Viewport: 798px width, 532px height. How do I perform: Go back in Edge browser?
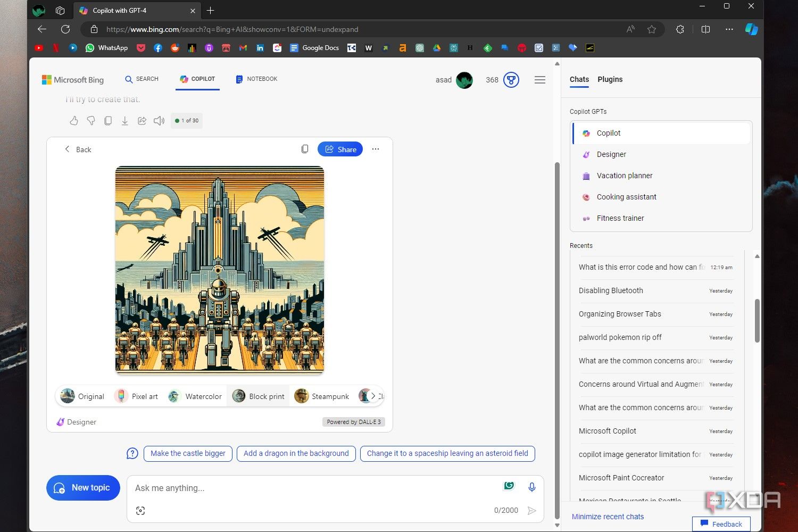(x=42, y=29)
